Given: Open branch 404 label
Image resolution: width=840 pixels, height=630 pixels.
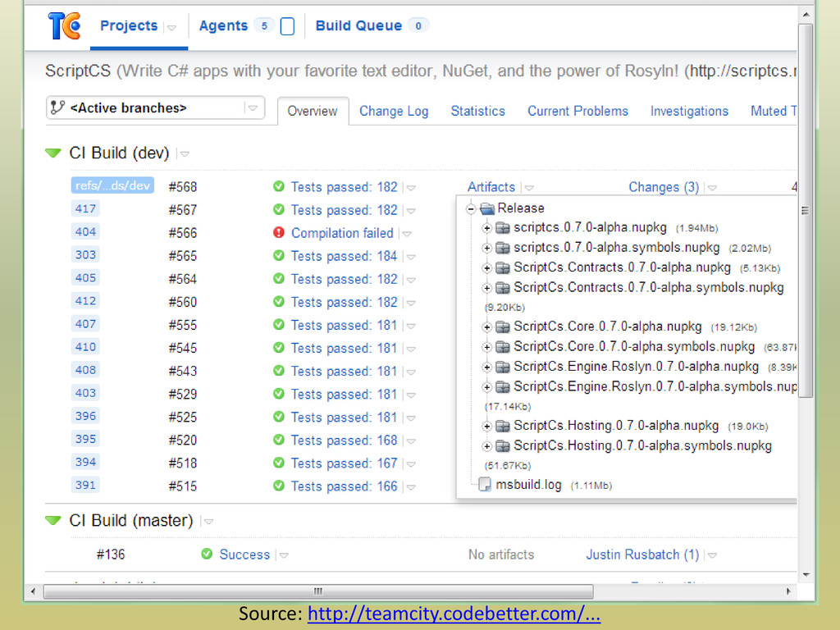Looking at the screenshot, I should pyautogui.click(x=85, y=231).
